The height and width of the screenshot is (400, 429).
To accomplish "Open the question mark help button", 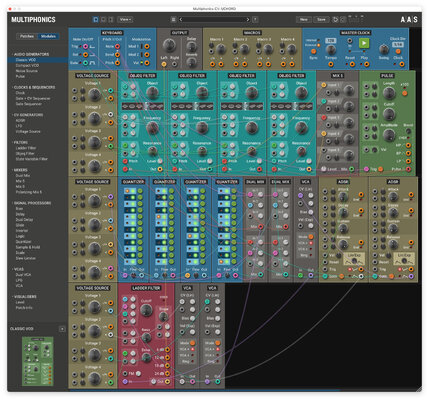I will pyautogui.click(x=255, y=20).
